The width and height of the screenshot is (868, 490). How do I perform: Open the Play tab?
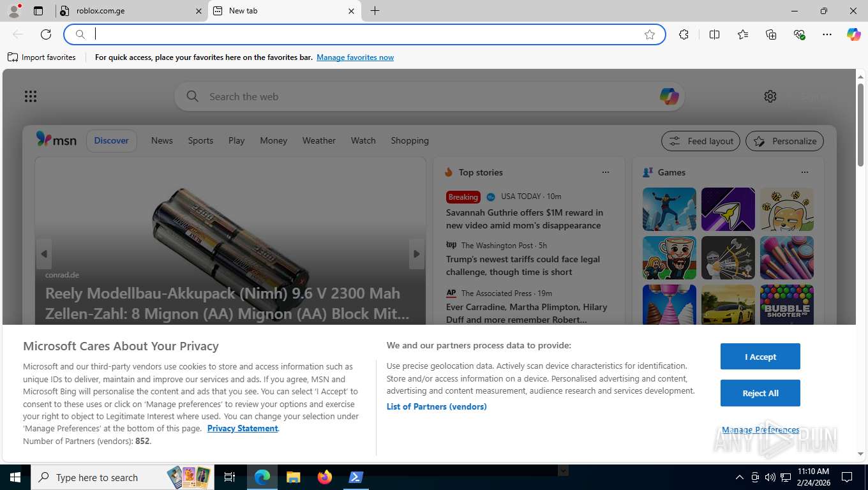[x=237, y=140]
